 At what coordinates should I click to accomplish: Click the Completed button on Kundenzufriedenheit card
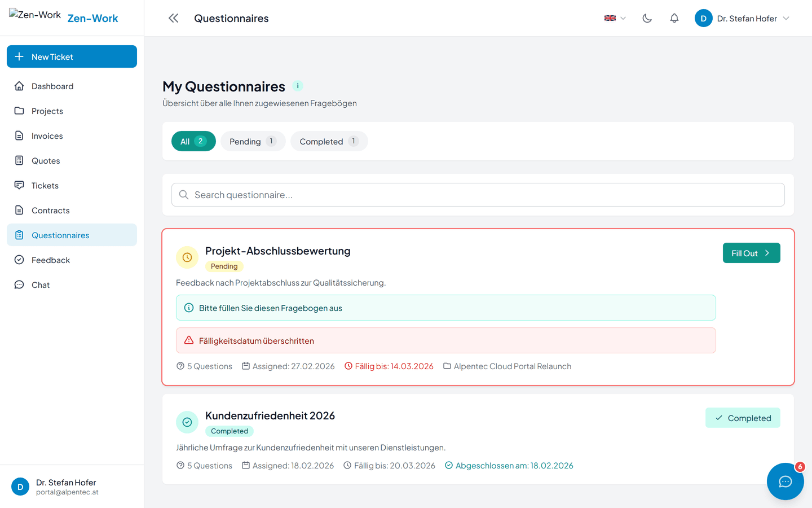pos(743,418)
